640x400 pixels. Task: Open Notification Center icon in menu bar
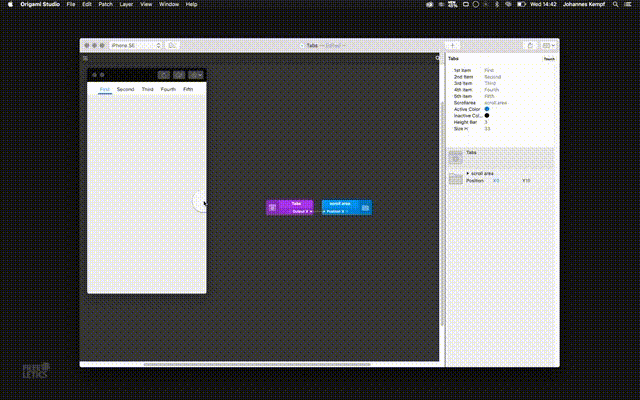[x=628, y=4]
